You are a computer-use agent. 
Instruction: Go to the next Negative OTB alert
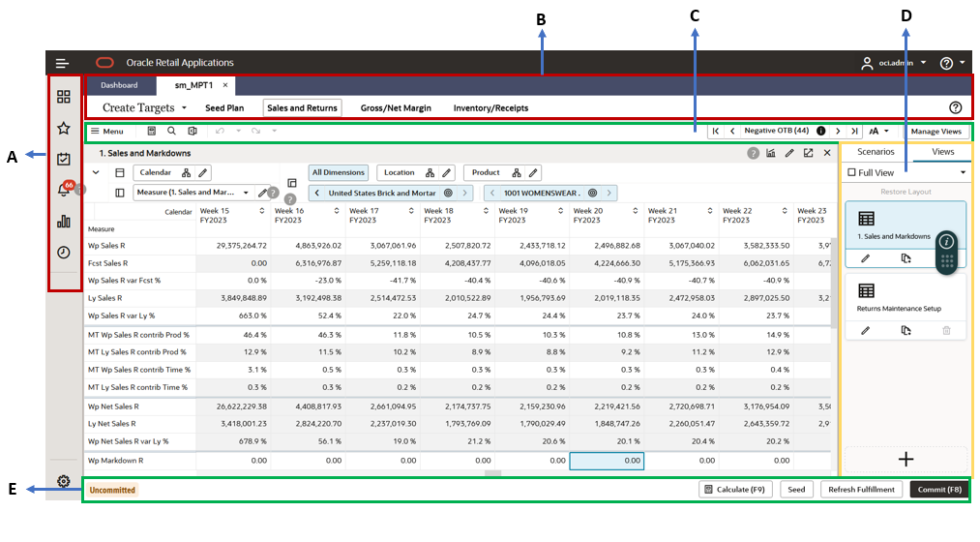pos(838,132)
